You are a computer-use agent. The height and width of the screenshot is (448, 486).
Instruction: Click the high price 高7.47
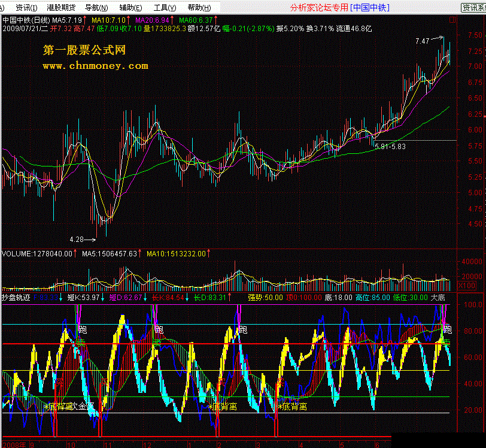(84, 29)
